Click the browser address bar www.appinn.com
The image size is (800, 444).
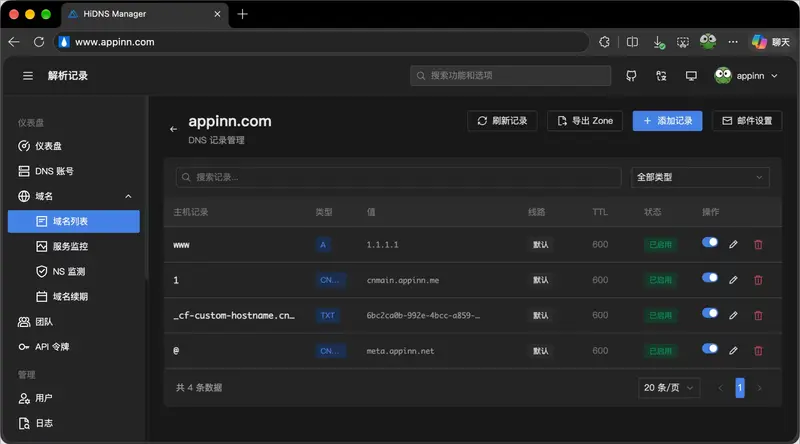[x=321, y=42]
